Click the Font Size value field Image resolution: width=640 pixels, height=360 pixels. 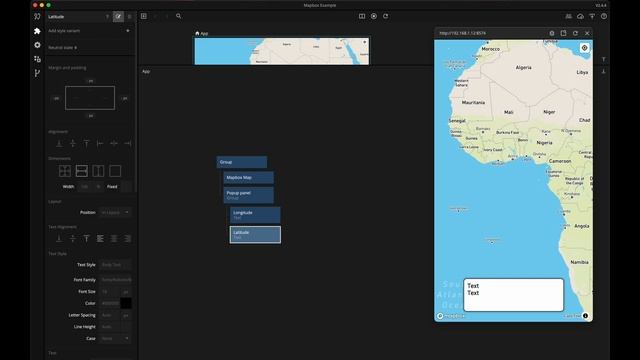point(110,292)
